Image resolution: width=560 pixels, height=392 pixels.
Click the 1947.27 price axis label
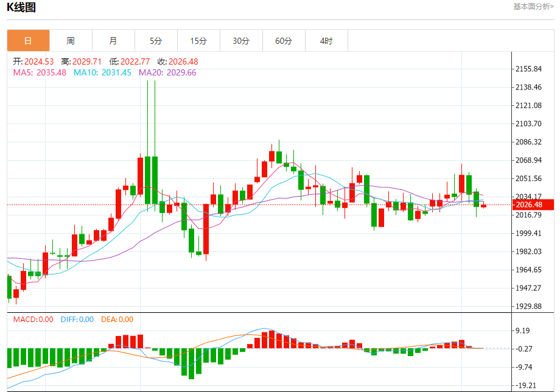pyautogui.click(x=528, y=288)
